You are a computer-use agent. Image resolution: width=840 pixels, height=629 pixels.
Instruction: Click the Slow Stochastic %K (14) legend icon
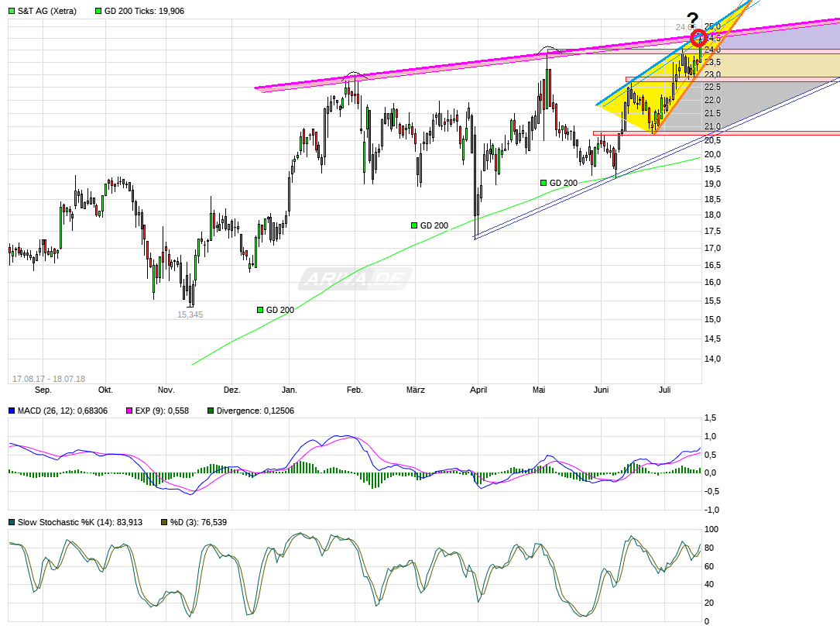pyautogui.click(x=11, y=522)
